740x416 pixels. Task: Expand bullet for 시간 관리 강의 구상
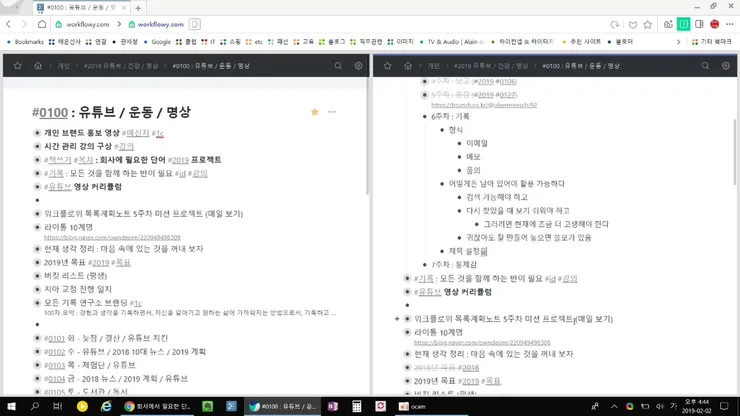[37, 146]
